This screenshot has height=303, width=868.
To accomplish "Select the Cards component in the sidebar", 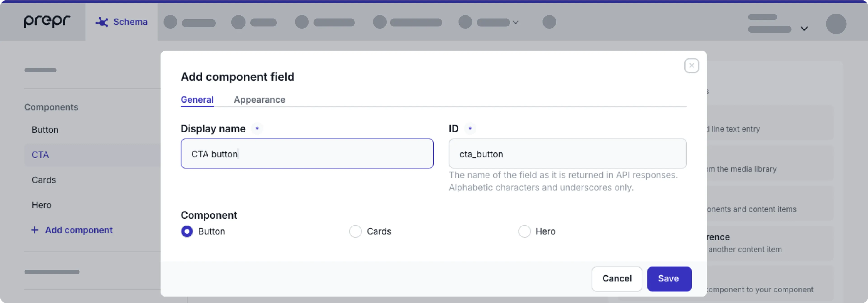I will pos(43,180).
